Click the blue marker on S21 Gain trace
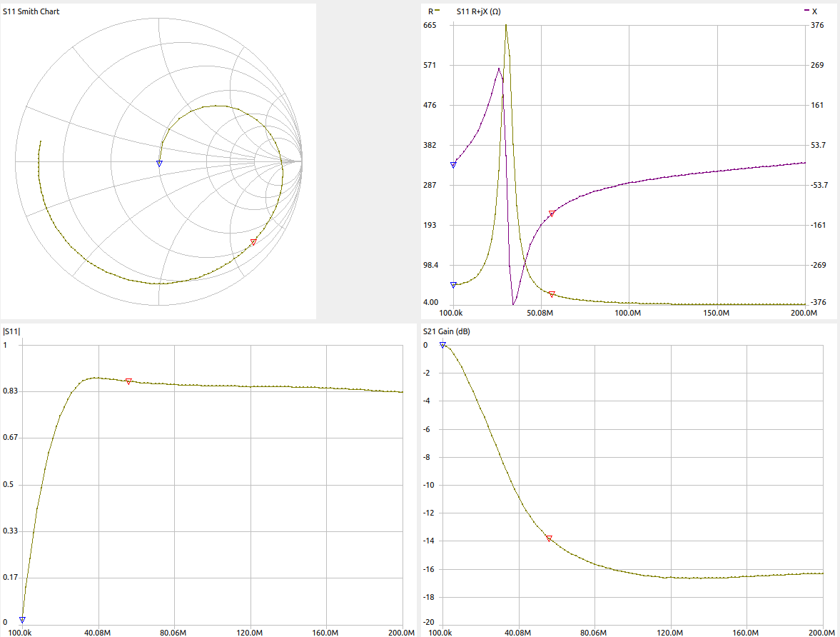 (x=442, y=345)
